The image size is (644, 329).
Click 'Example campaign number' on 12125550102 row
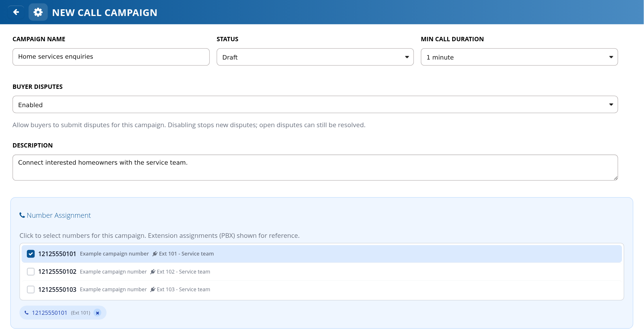coord(113,272)
